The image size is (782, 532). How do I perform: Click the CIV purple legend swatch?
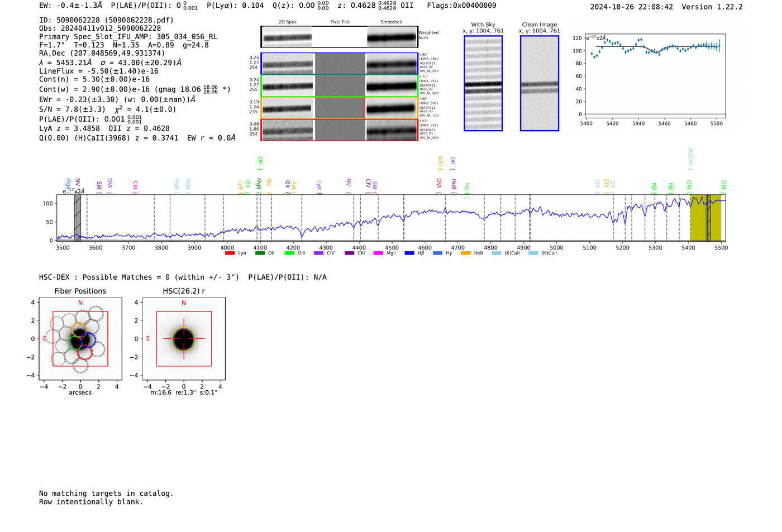click(x=319, y=253)
